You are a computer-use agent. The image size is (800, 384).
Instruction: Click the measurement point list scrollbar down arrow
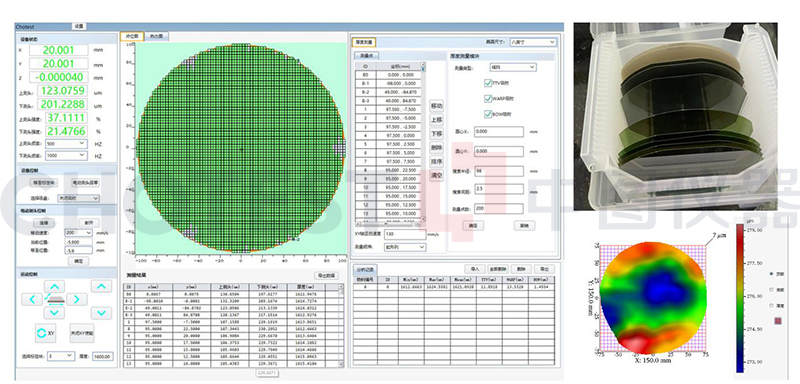(x=423, y=220)
